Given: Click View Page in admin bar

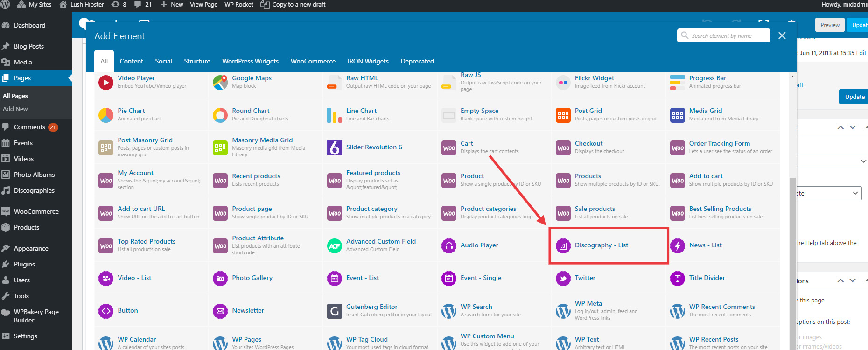Looking at the screenshot, I should pos(203,5).
